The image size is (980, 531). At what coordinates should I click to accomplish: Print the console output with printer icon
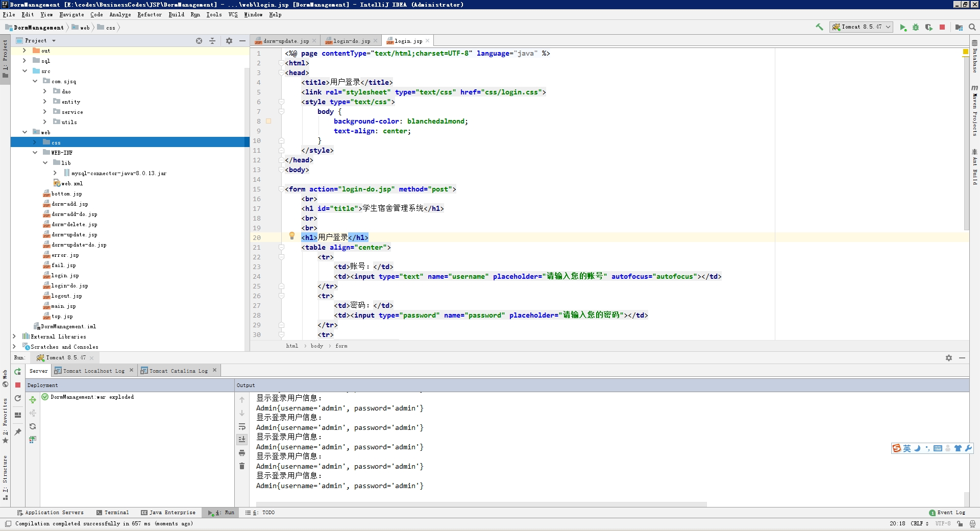(x=242, y=453)
